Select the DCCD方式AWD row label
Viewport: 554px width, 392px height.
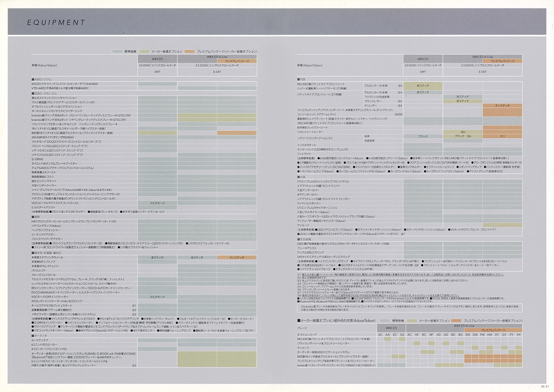65,84
